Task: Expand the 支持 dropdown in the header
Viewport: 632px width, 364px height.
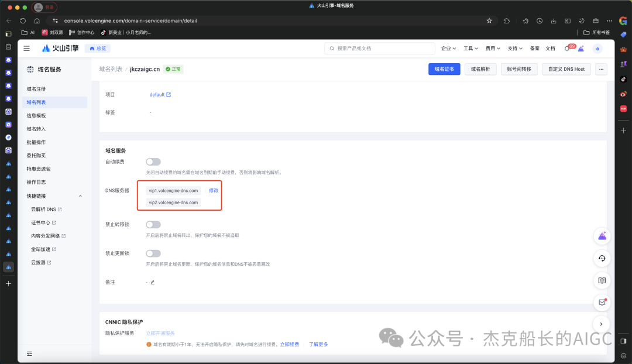Action: click(515, 49)
